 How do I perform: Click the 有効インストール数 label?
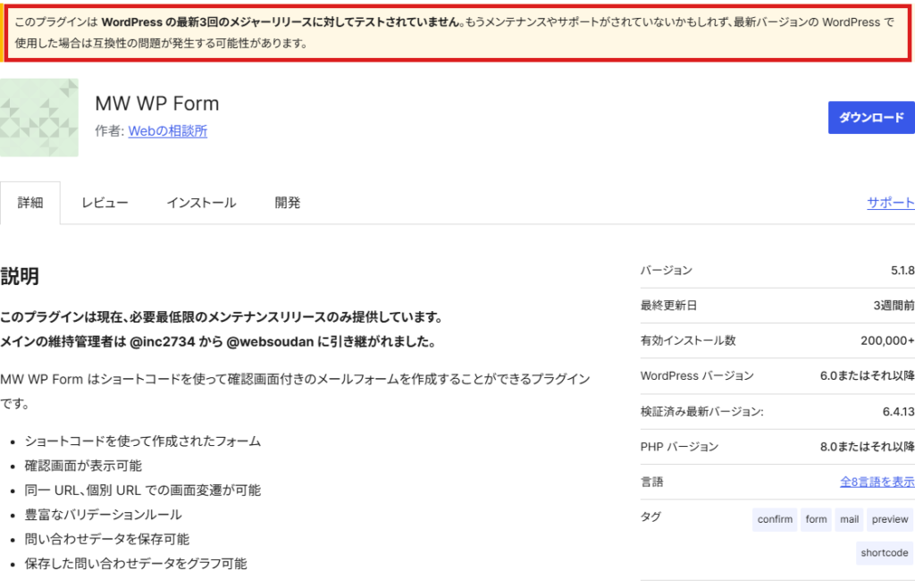(688, 340)
